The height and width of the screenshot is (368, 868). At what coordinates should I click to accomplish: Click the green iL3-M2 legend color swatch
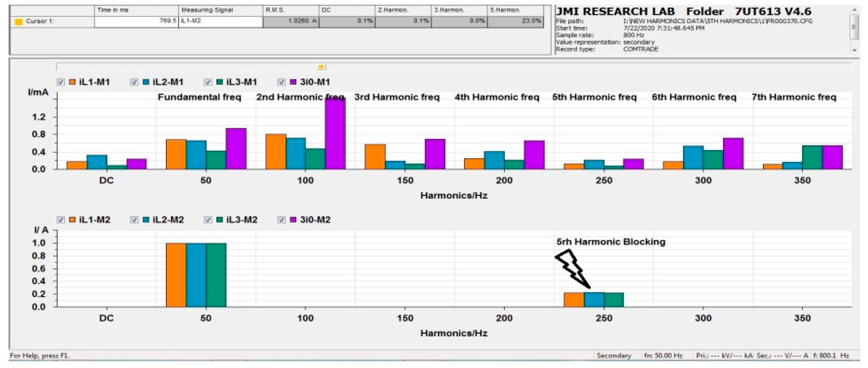219,220
